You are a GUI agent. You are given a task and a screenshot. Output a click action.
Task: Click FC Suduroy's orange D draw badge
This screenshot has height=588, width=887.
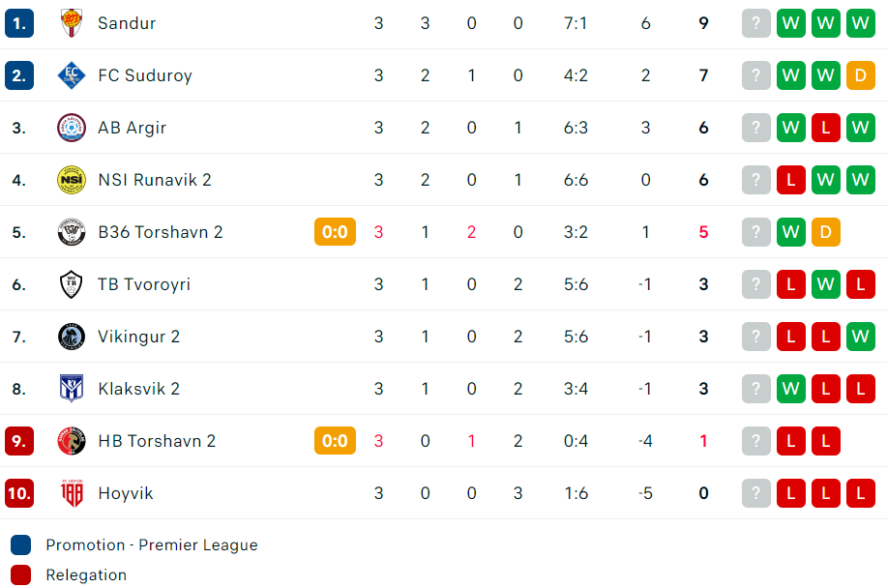[x=861, y=75]
